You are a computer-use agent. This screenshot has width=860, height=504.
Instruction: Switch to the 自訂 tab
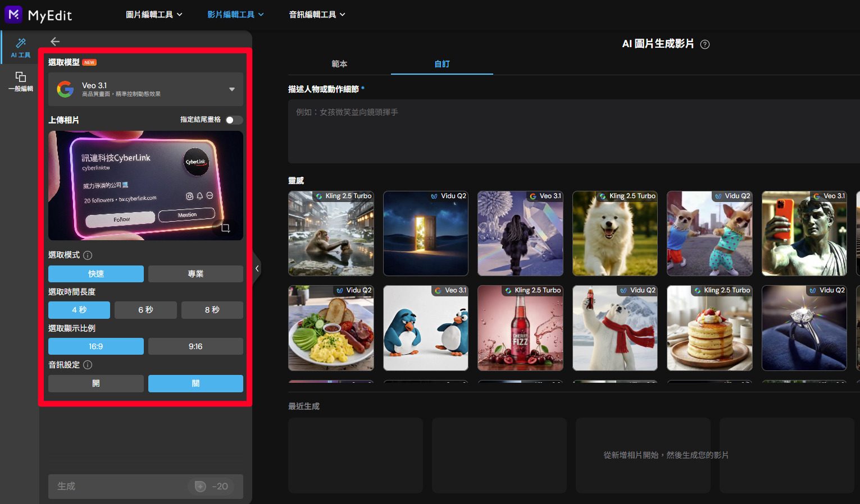(x=442, y=64)
